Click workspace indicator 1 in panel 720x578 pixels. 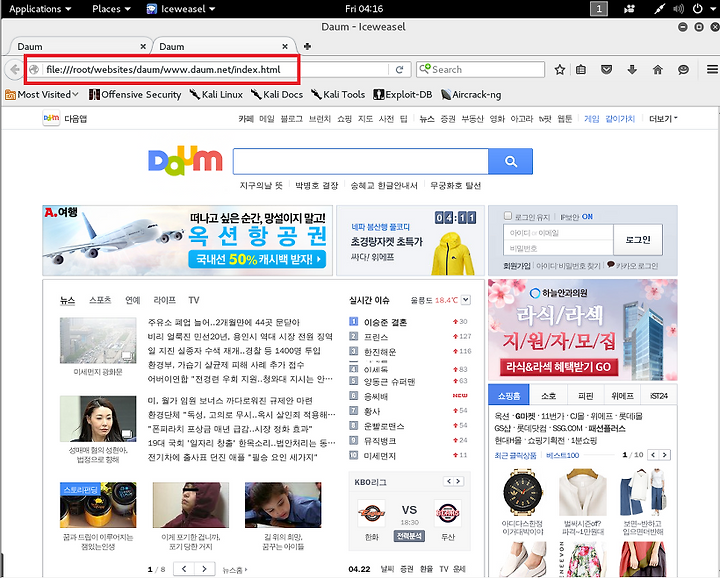pos(598,9)
